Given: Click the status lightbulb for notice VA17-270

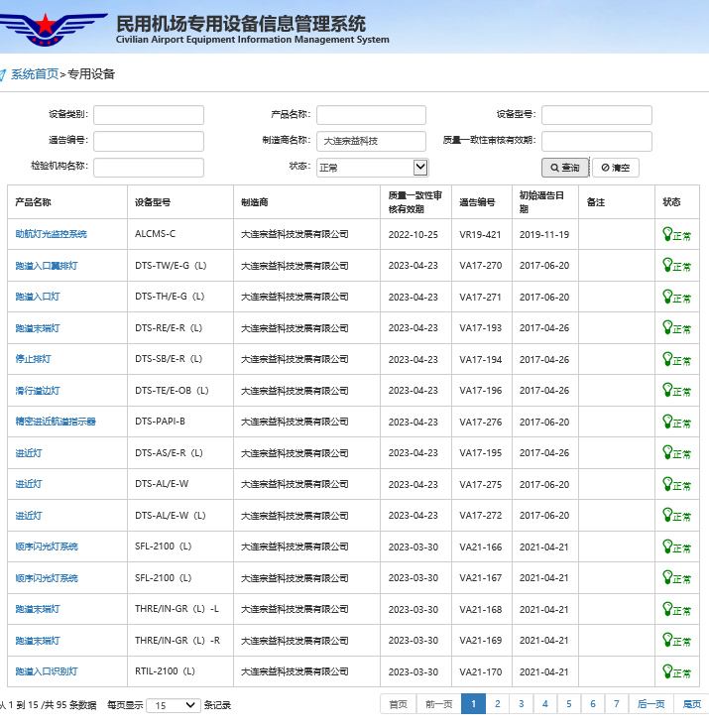Looking at the screenshot, I should (x=667, y=265).
